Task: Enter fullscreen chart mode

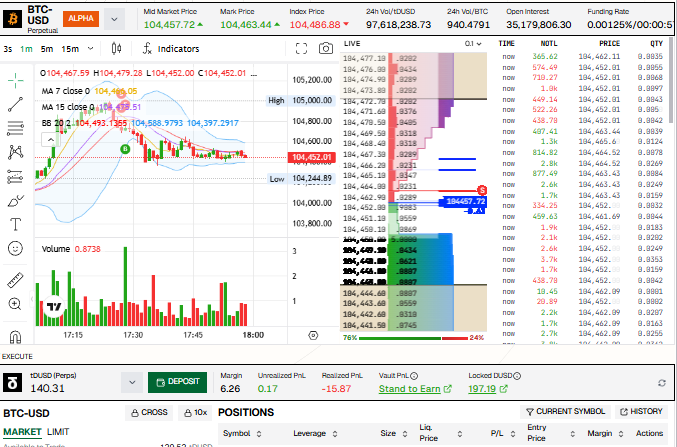Action: 301,48
